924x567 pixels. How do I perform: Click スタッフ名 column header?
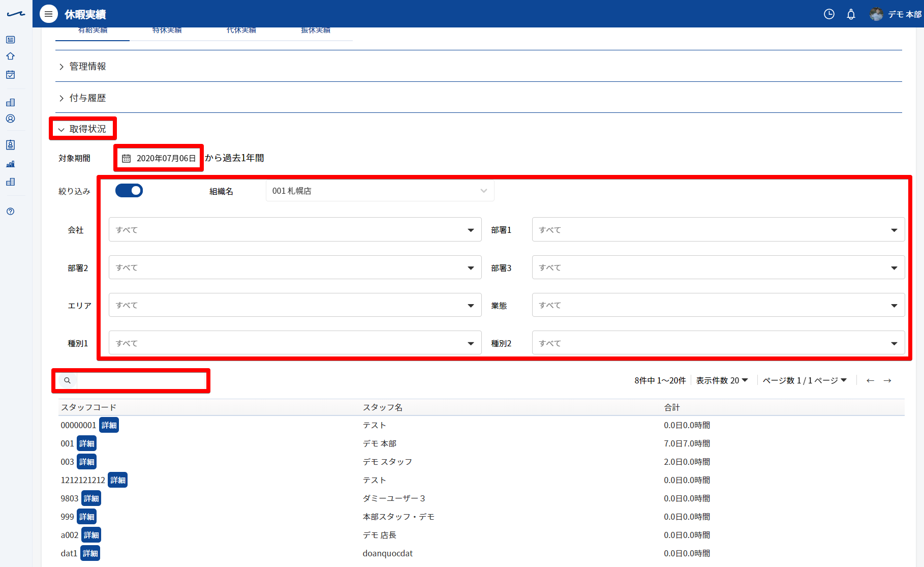pos(382,407)
